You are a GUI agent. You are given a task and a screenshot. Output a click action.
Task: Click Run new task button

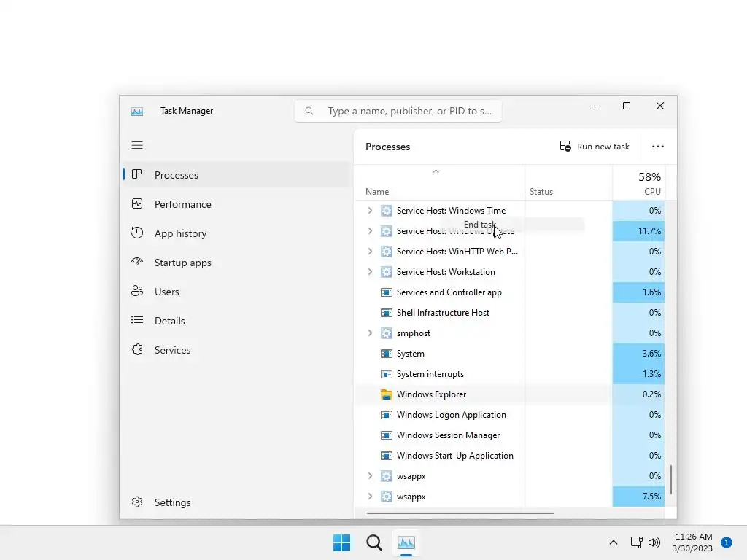594,146
